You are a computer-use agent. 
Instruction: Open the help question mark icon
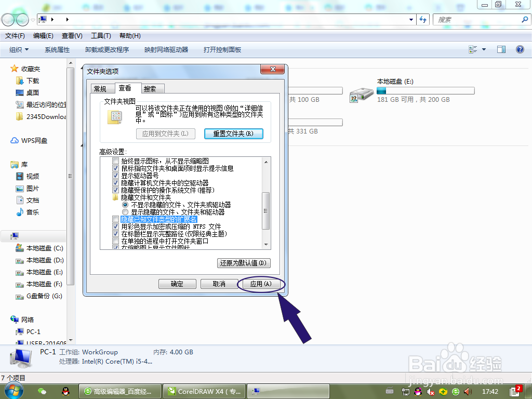click(520, 49)
